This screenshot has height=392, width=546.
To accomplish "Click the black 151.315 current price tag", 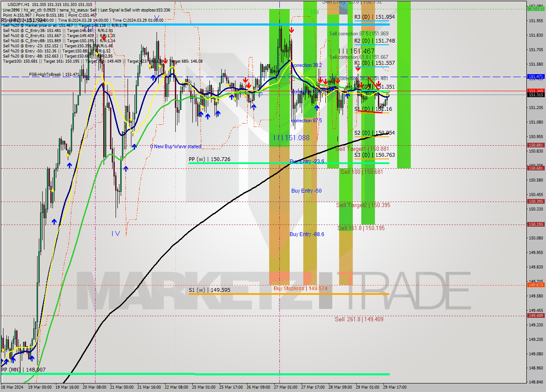I will point(536,95).
